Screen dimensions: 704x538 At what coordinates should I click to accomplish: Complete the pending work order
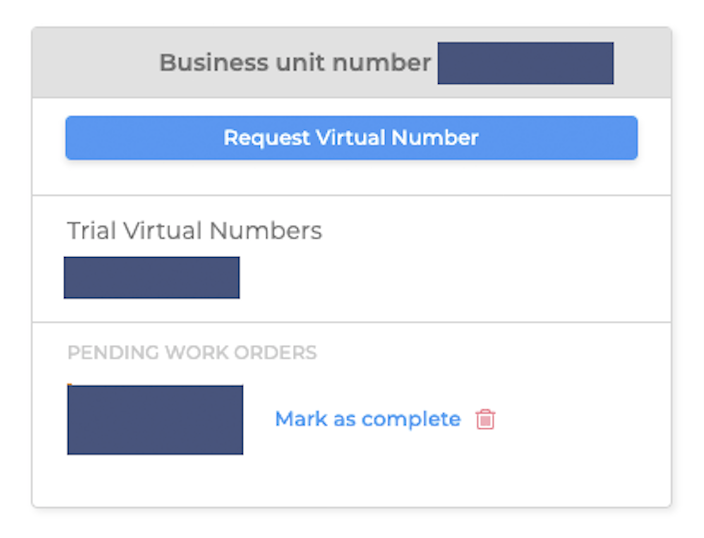[367, 419]
